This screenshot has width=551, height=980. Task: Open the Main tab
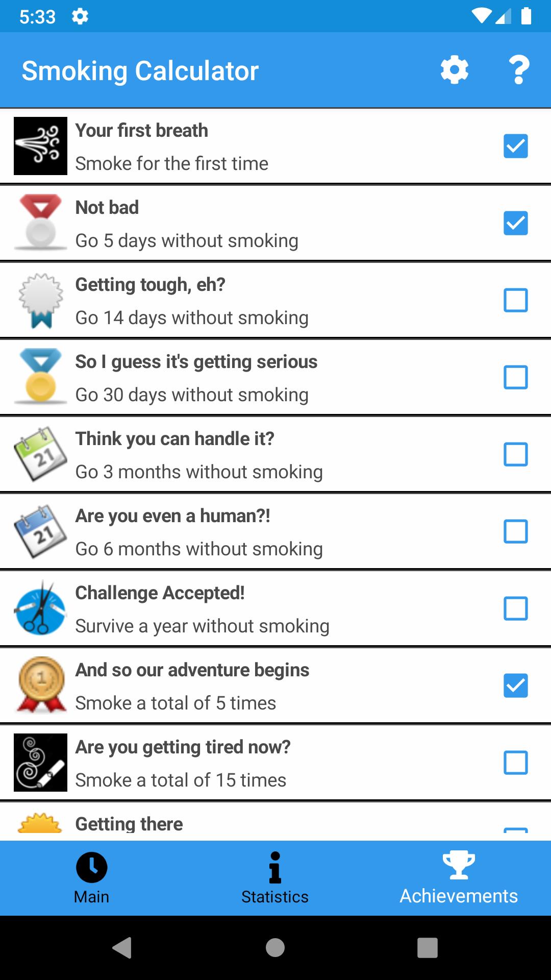coord(91,878)
